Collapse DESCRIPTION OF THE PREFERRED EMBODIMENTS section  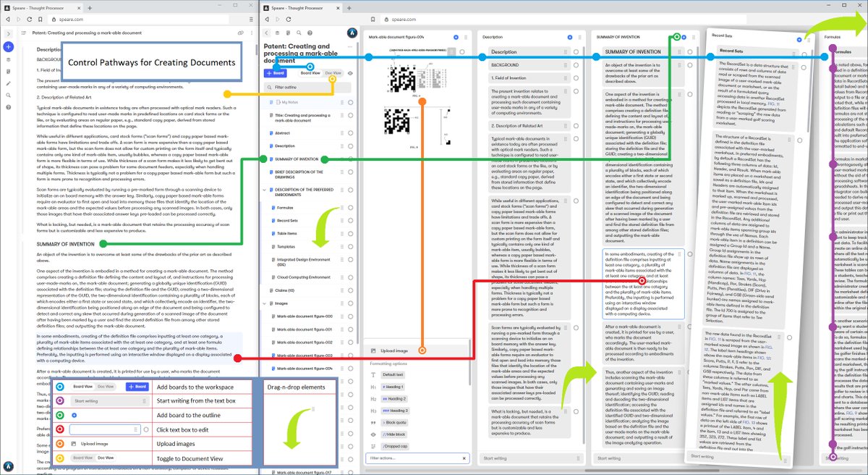(x=265, y=190)
